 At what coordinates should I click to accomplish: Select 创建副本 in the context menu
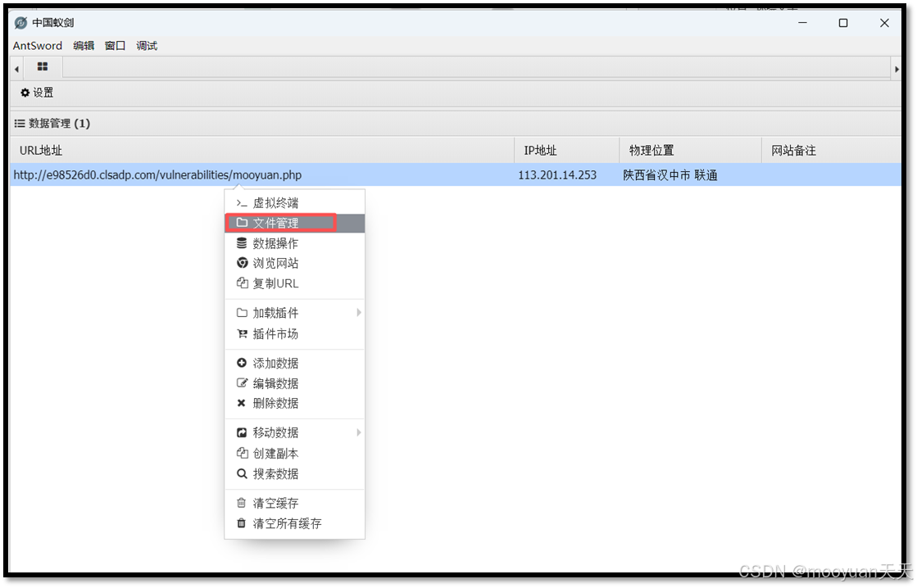295,453
